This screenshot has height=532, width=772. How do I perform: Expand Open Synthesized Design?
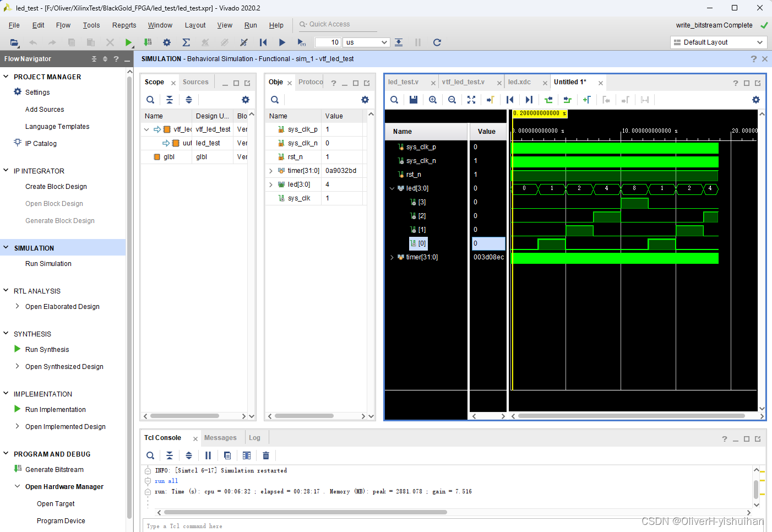(18, 366)
